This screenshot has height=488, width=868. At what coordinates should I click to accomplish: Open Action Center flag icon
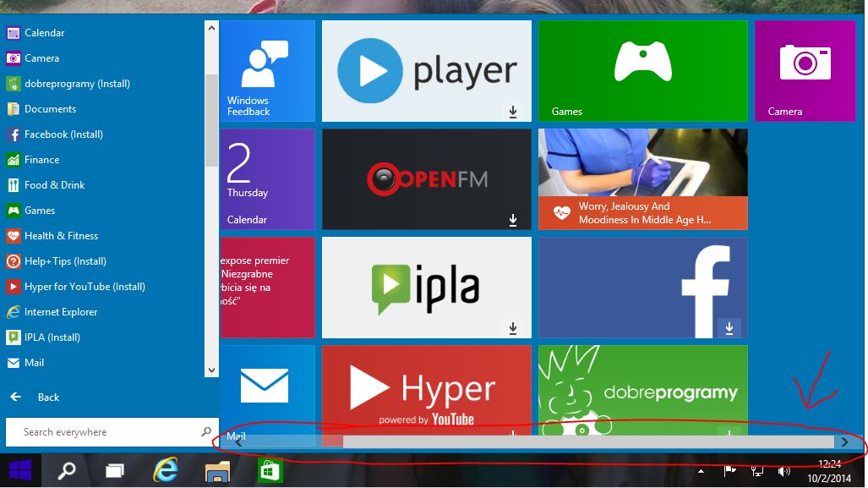click(x=729, y=471)
